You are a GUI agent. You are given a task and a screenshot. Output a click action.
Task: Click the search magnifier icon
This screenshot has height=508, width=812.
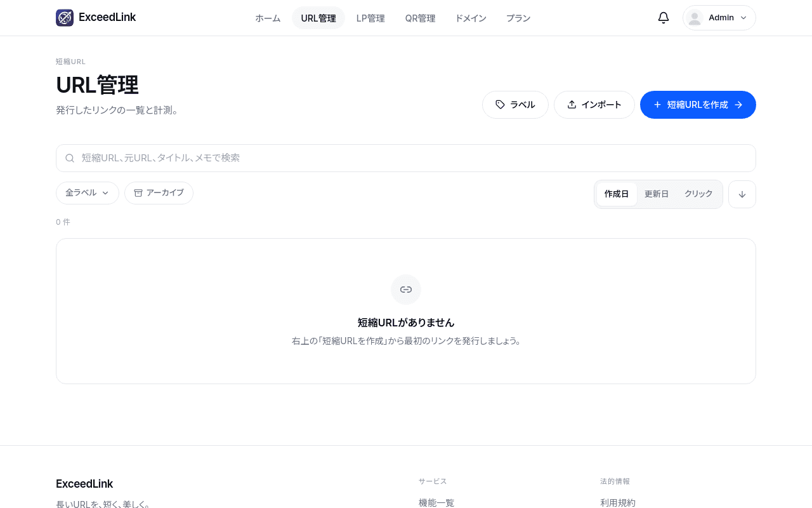point(70,158)
